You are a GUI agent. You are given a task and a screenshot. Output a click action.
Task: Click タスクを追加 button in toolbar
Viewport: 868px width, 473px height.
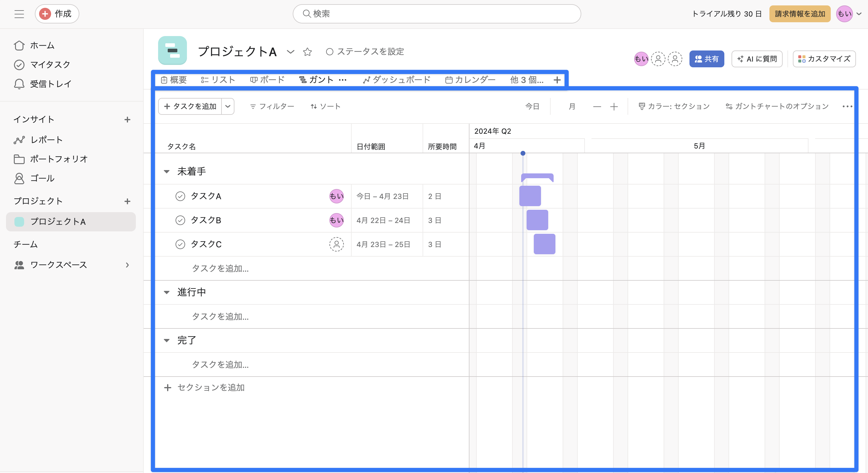pos(190,106)
